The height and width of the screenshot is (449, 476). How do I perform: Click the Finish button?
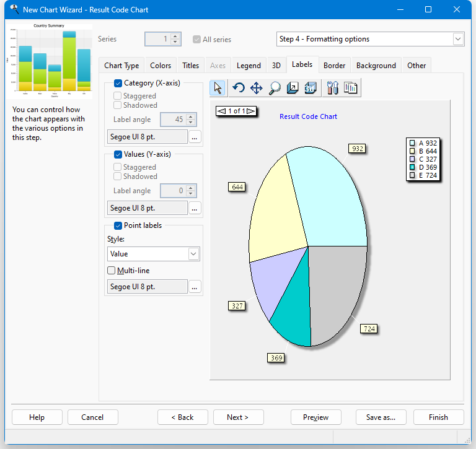tap(439, 417)
